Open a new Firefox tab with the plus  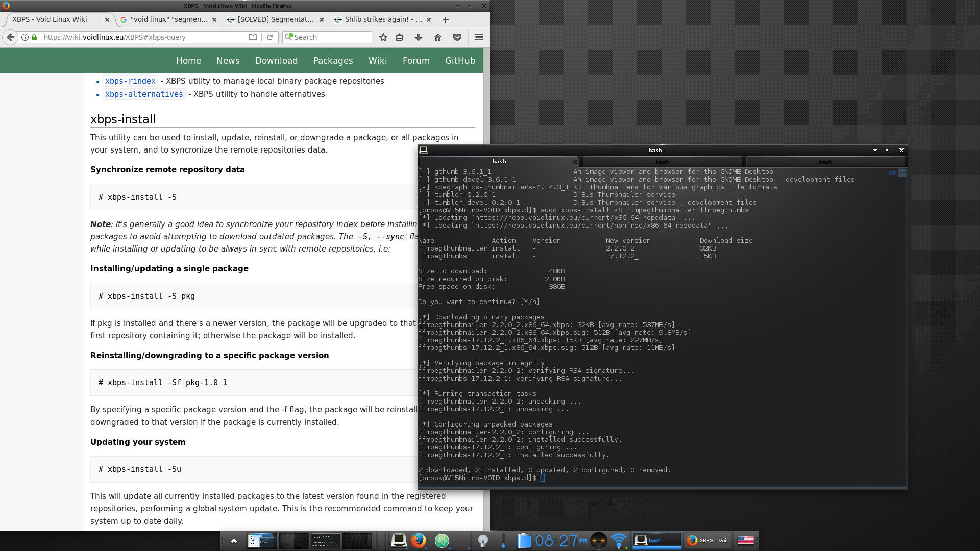(x=446, y=20)
